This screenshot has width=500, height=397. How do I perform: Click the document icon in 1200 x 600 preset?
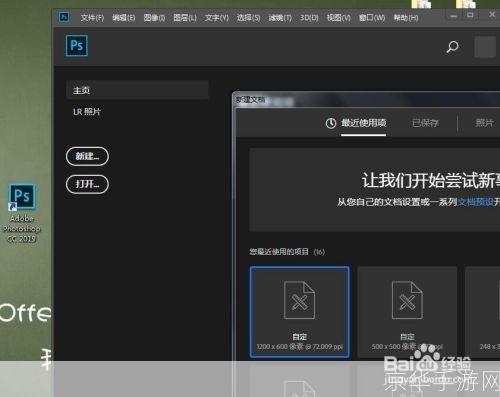point(299,300)
